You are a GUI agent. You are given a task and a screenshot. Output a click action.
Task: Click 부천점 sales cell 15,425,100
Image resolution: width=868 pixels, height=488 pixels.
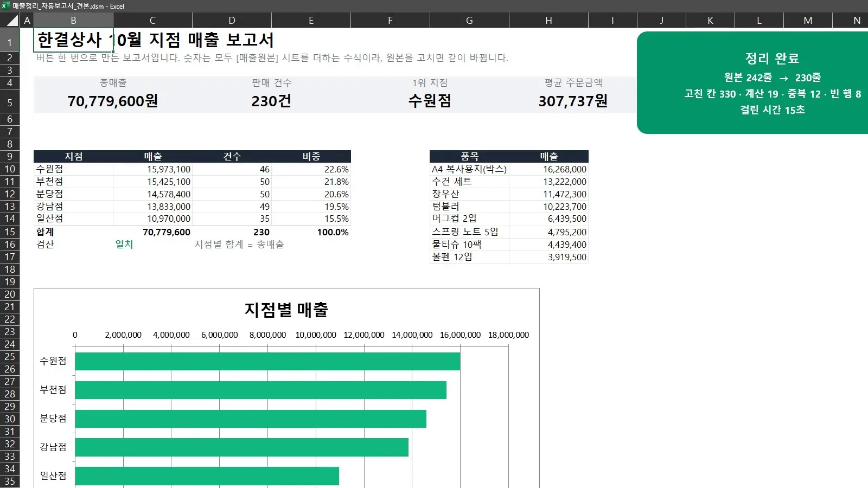pos(152,182)
